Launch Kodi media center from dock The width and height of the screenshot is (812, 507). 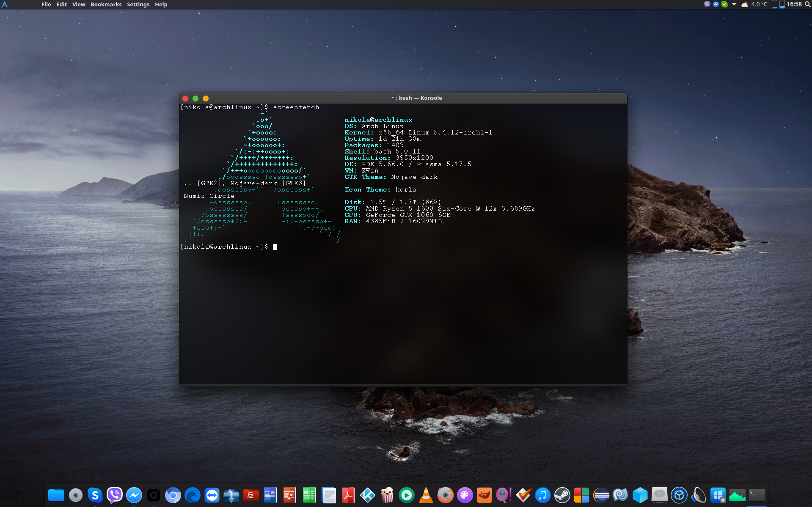click(x=368, y=495)
